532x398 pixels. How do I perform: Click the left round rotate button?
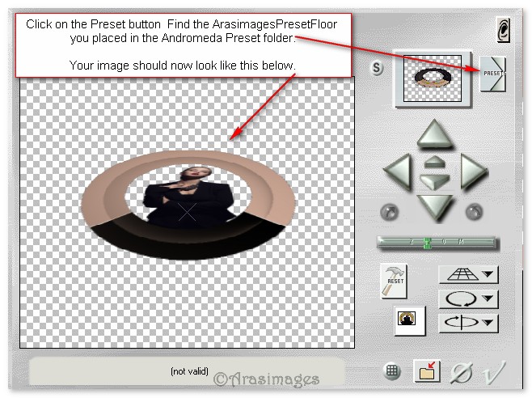[389, 213]
